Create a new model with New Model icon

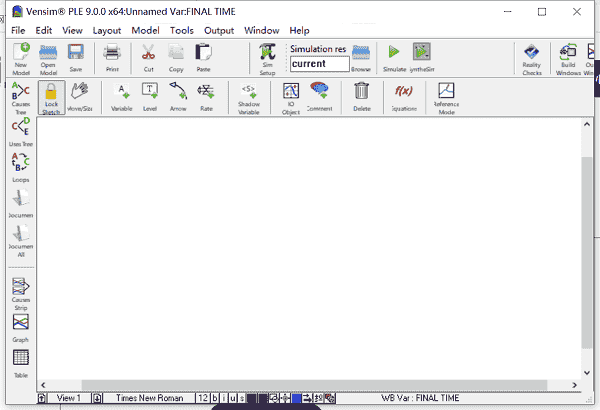pyautogui.click(x=21, y=59)
